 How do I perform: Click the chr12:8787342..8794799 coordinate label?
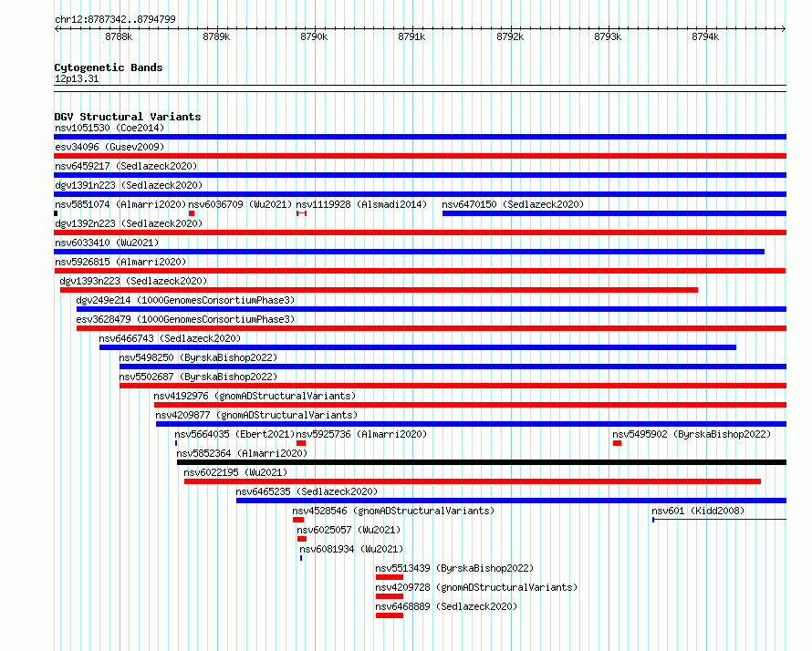(x=115, y=19)
